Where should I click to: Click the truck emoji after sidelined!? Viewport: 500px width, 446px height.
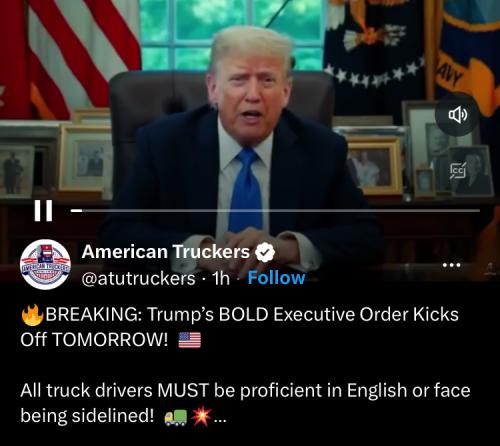point(175,417)
